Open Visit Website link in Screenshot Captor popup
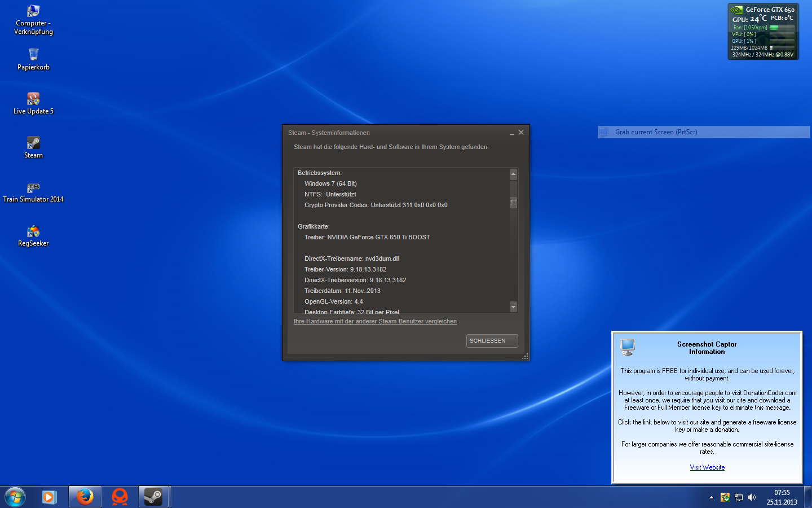 click(x=707, y=467)
